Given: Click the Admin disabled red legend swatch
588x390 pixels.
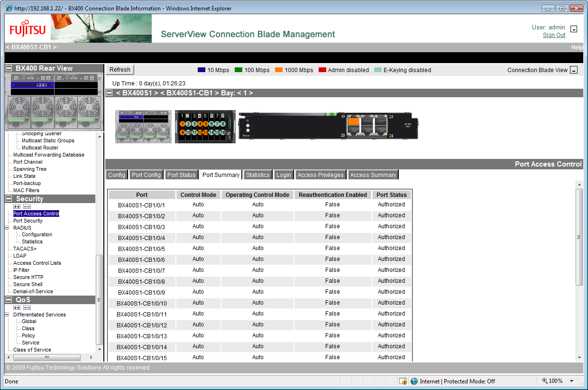Looking at the screenshot, I should click(322, 70).
